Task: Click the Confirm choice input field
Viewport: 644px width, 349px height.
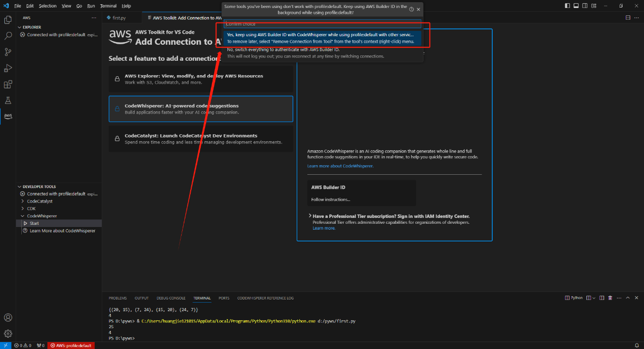Action: coord(322,24)
